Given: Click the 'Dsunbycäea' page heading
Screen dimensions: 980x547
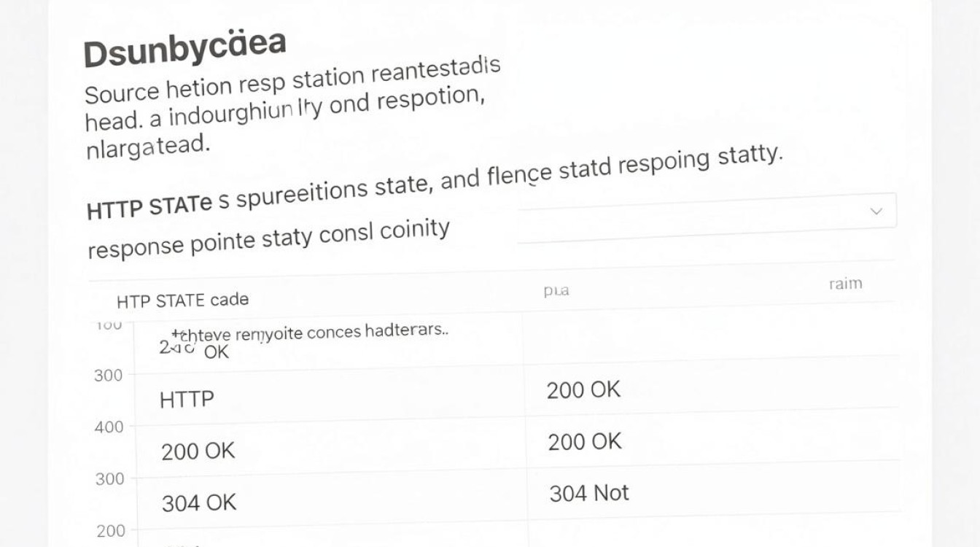Looking at the screenshot, I should click(x=184, y=49).
